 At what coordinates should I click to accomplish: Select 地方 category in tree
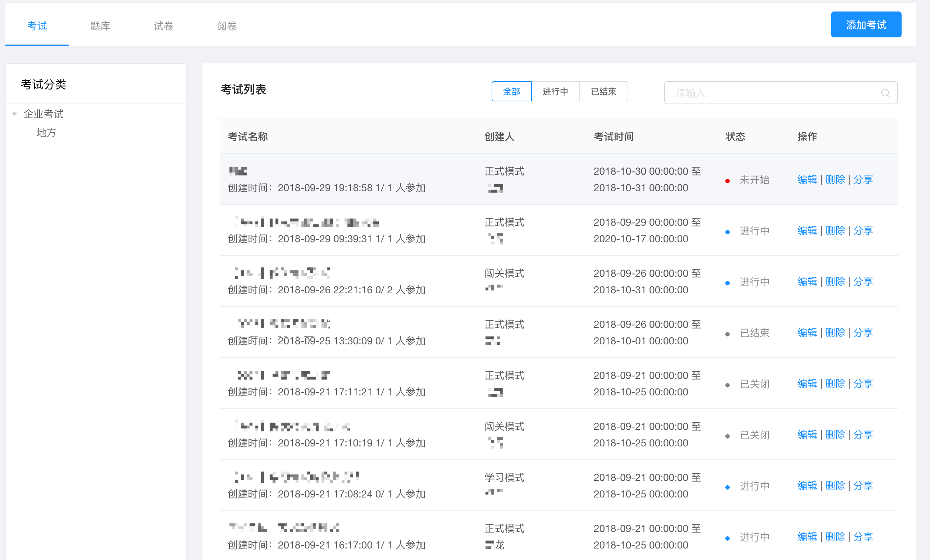pos(46,133)
